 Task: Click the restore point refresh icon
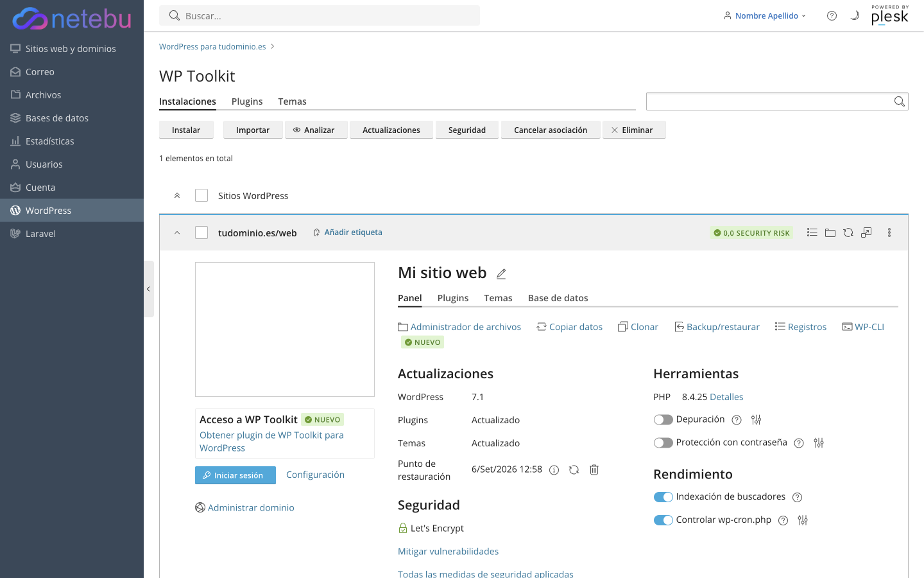(574, 470)
